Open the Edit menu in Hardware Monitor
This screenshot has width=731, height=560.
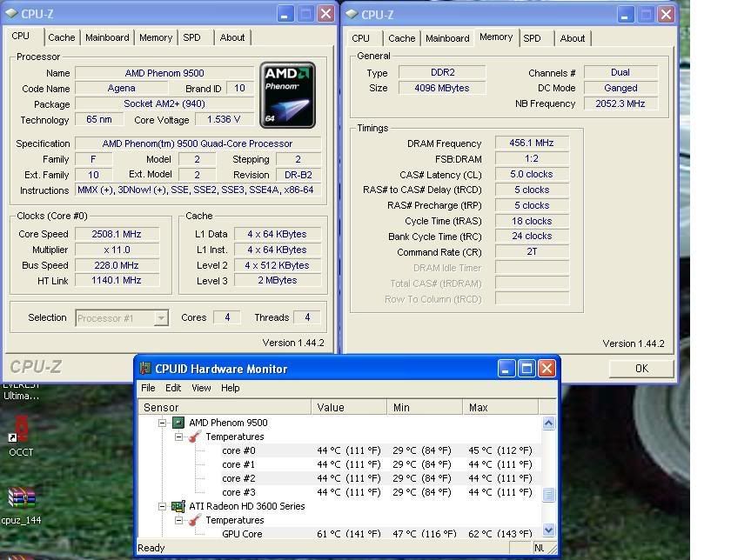click(x=173, y=388)
